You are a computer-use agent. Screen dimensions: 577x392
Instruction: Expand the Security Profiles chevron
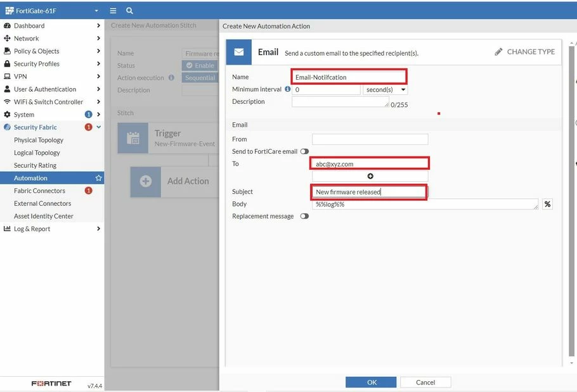[x=98, y=63]
